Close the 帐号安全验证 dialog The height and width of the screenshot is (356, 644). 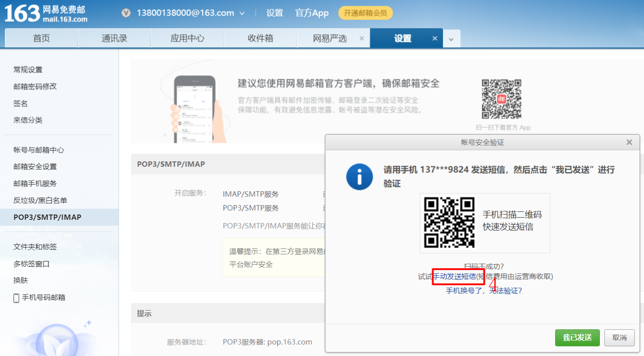629,142
